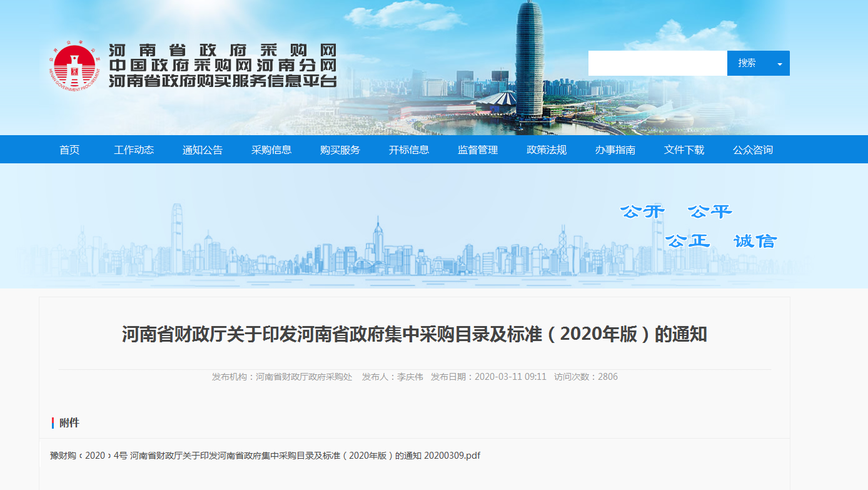The image size is (868, 490).
Task: Select 通知公告 in the navigation bar
Action: [x=203, y=150]
